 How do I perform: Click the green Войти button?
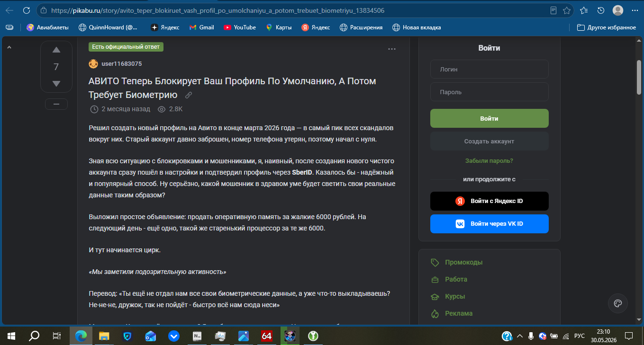(489, 118)
